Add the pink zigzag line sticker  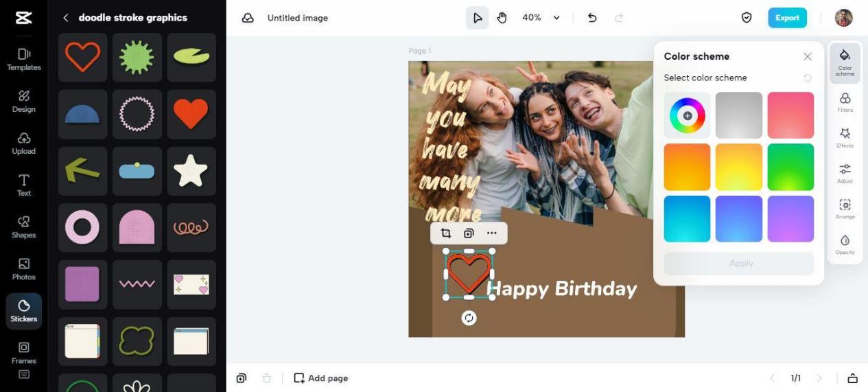click(137, 284)
